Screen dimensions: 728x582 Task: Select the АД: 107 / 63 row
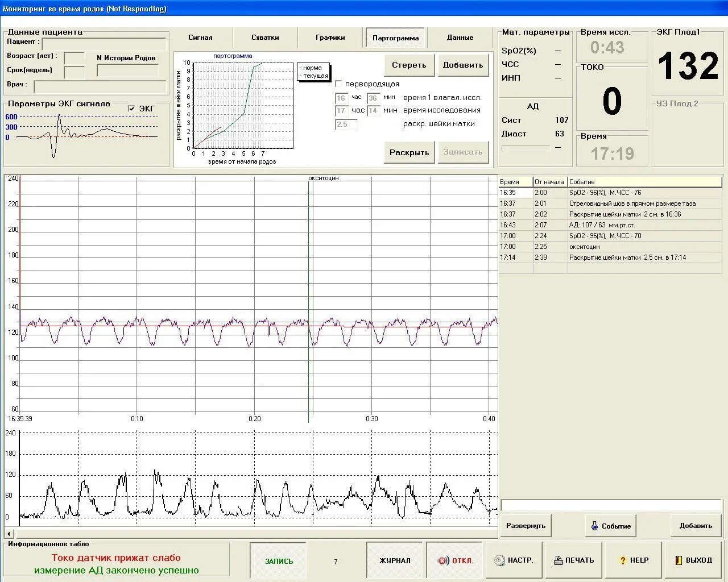610,225
